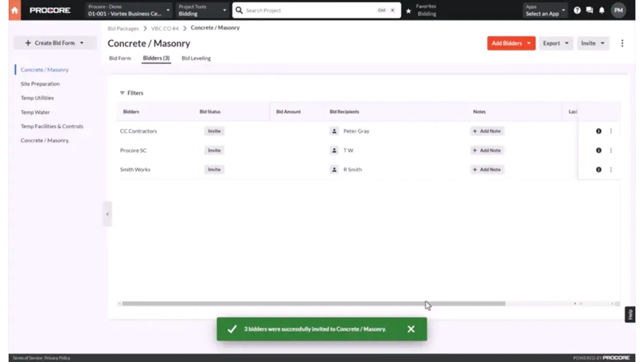Sort by Bidders column header
This screenshot has width=644, height=362.
[131, 112]
